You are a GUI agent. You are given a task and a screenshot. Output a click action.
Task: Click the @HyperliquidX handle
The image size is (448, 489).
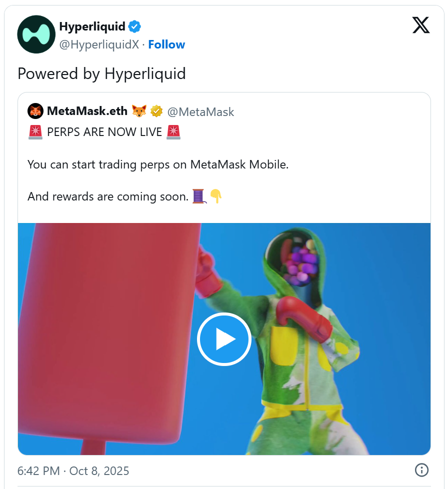pyautogui.click(x=99, y=44)
